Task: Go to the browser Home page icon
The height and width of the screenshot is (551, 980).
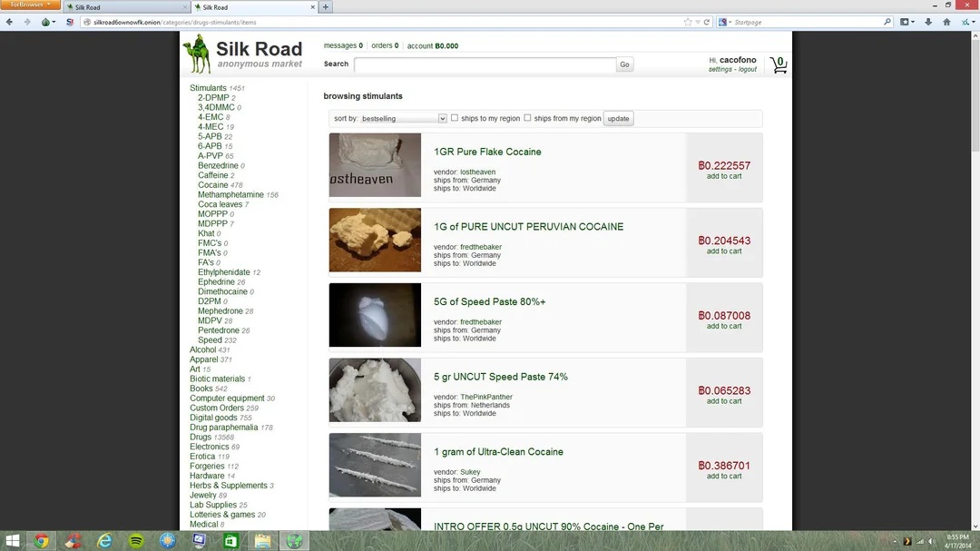Action: 946,22
